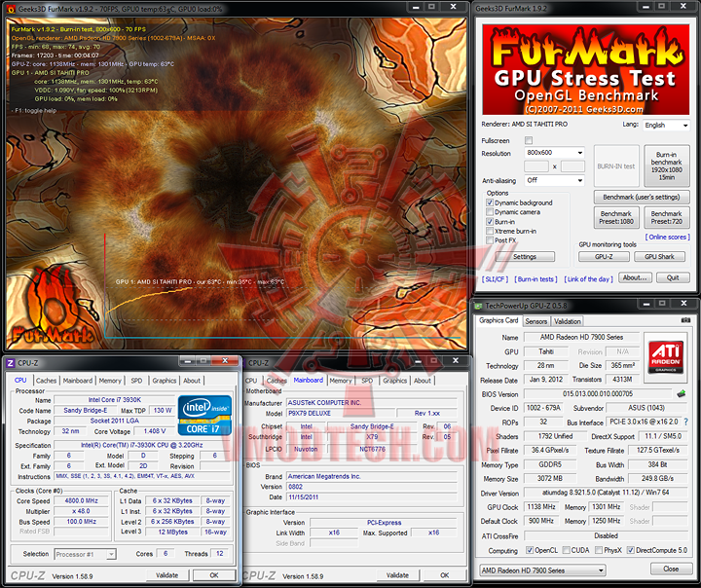Launch GPU Shark monitoring tool
Screen dimensions: 701x588
coord(659,257)
